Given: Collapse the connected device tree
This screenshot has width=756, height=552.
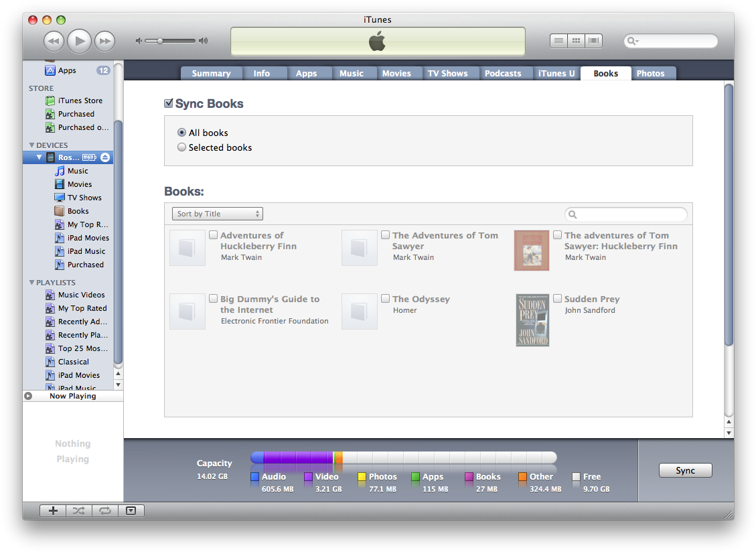Looking at the screenshot, I should 39,157.
